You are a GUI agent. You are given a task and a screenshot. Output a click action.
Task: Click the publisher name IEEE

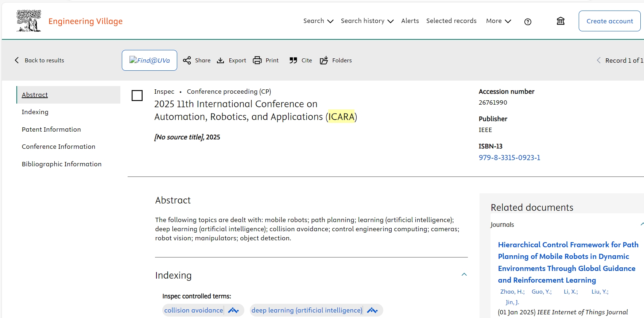[485, 130]
